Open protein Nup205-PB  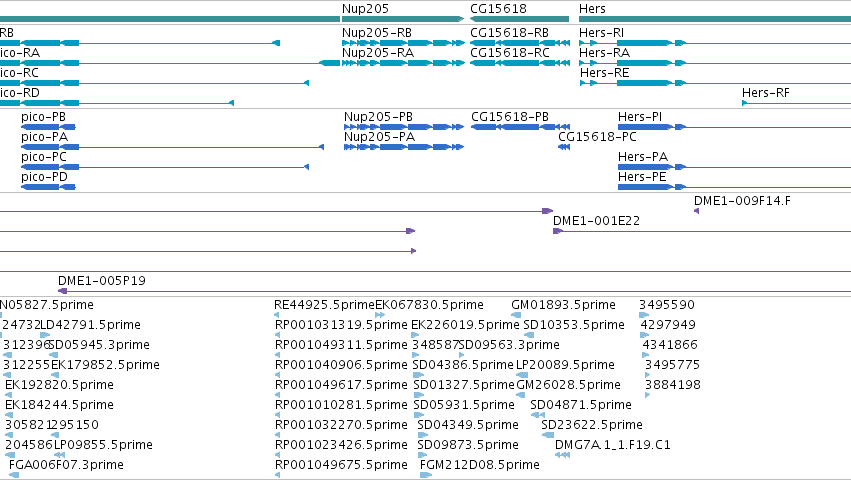378,117
